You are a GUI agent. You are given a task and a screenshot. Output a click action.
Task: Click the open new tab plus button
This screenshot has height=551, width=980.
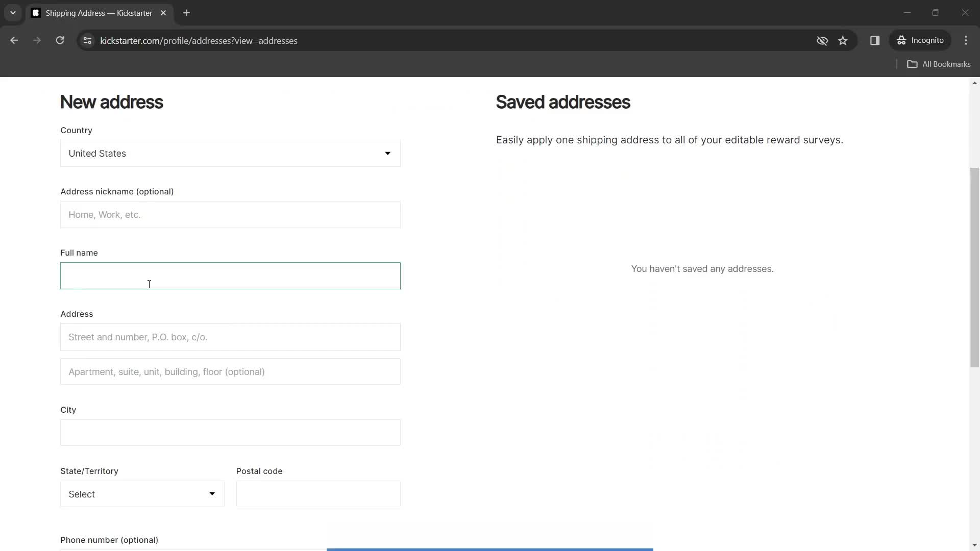click(x=187, y=13)
